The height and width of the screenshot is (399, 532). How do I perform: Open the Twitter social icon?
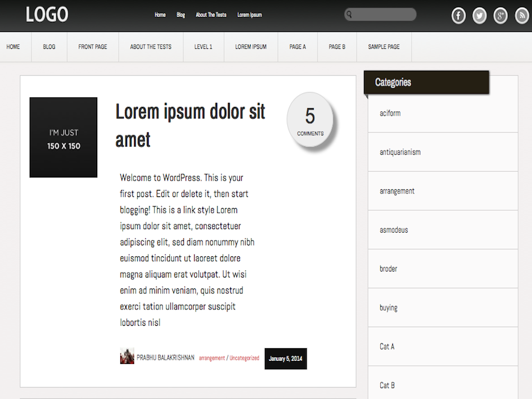479,15
